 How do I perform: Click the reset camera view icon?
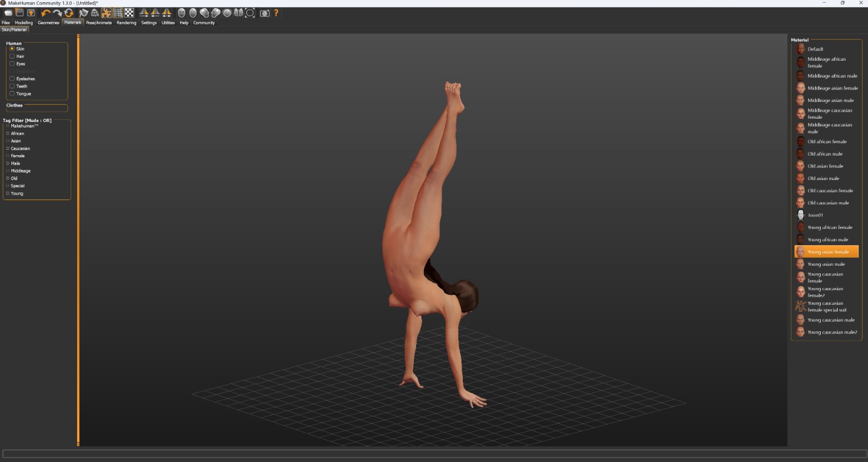coord(250,13)
